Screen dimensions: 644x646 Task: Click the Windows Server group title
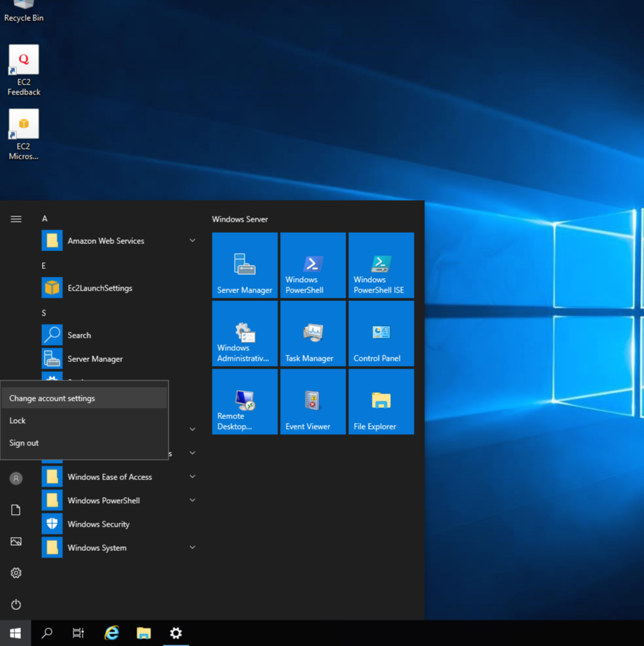pyautogui.click(x=240, y=219)
